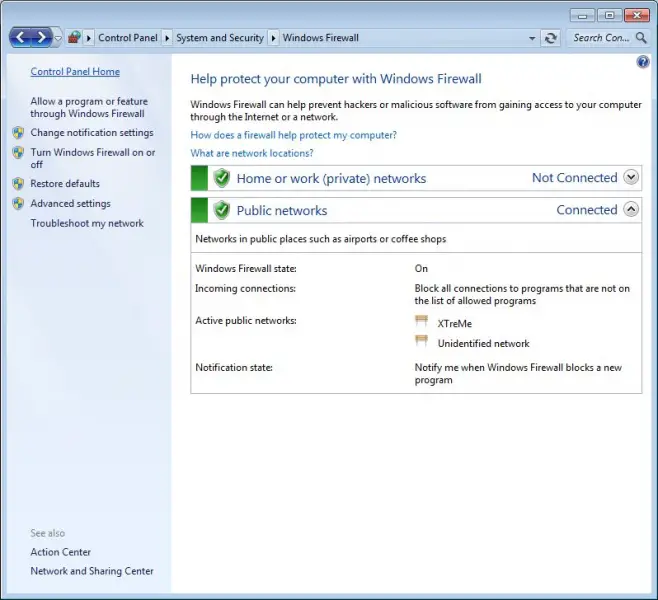Screen dimensions: 658x600
Task: Open Change notification settings
Action: pos(92,133)
